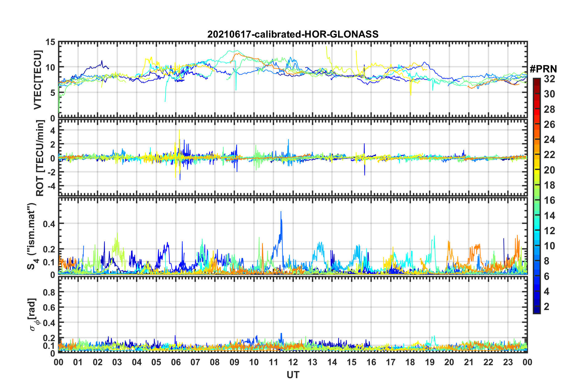Click the "0.8" tick on the sigma-phi axis
The width and height of the screenshot is (586, 392).
[x=49, y=292]
